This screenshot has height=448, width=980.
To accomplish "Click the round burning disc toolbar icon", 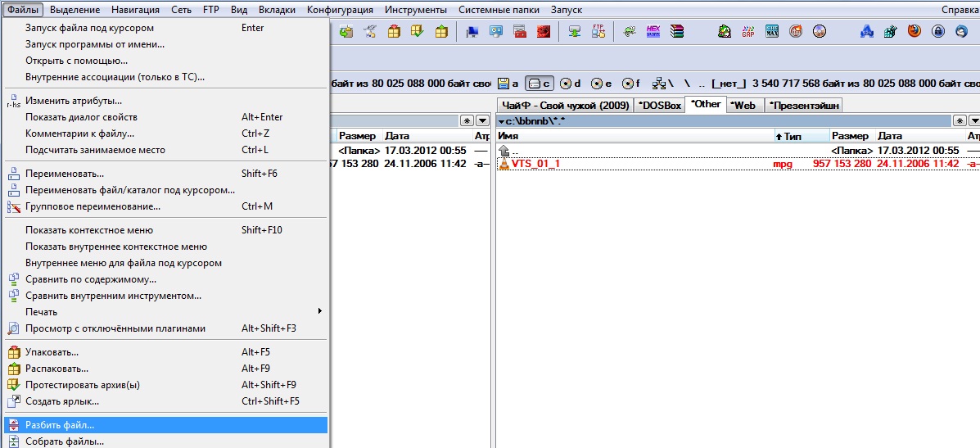I will pos(796,31).
